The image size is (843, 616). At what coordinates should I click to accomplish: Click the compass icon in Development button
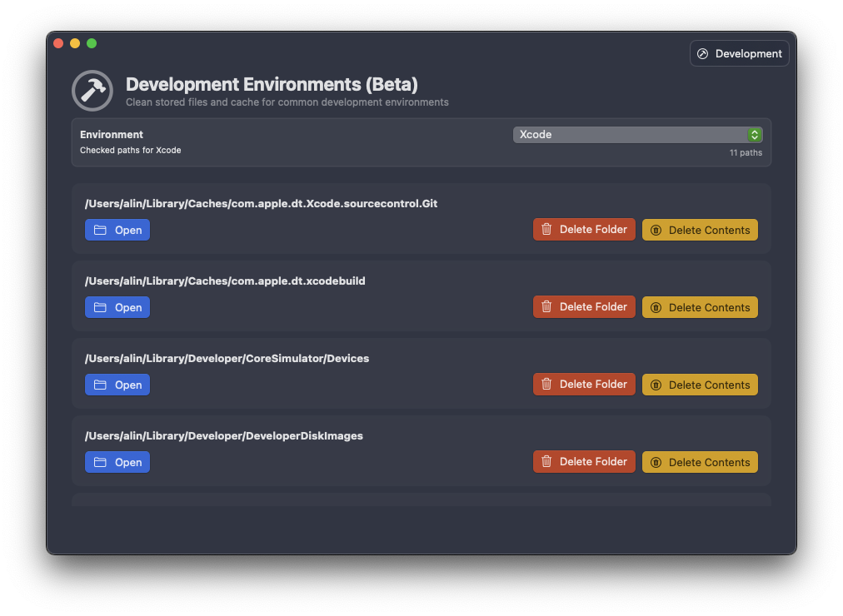[x=702, y=54]
